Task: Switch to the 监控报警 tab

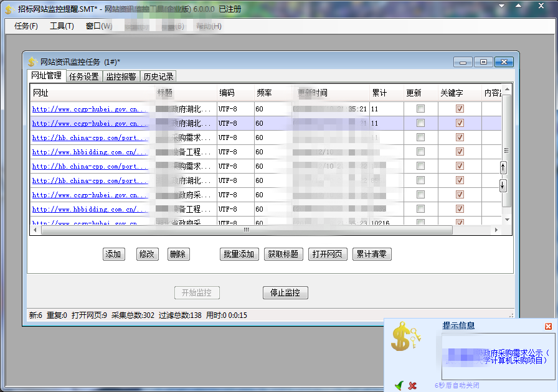Action: click(x=121, y=77)
